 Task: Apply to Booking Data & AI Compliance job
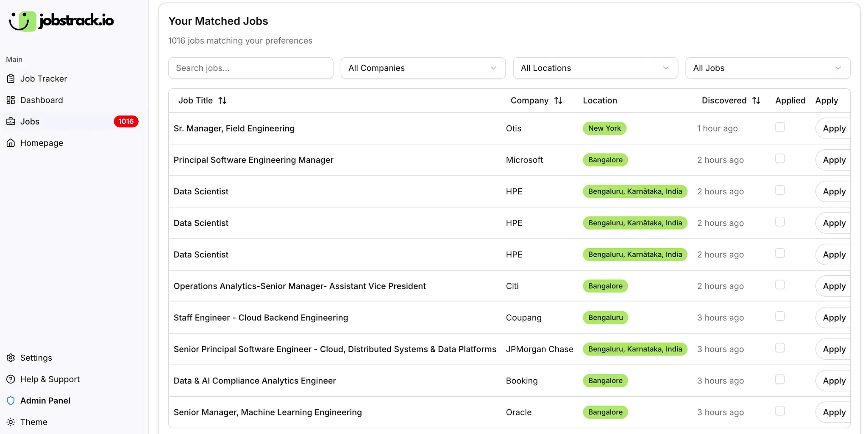[834, 381]
